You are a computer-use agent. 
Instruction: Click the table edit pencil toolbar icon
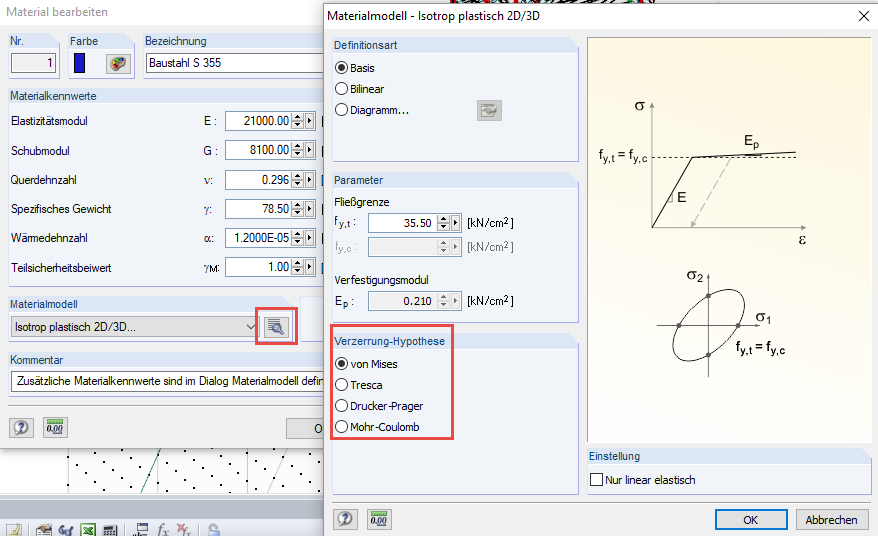click(x=13, y=530)
